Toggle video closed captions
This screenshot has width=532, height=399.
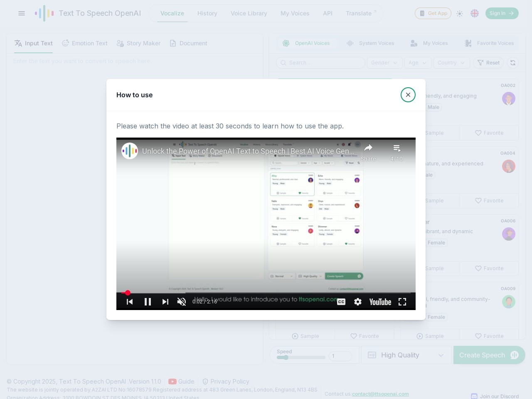coord(341,302)
